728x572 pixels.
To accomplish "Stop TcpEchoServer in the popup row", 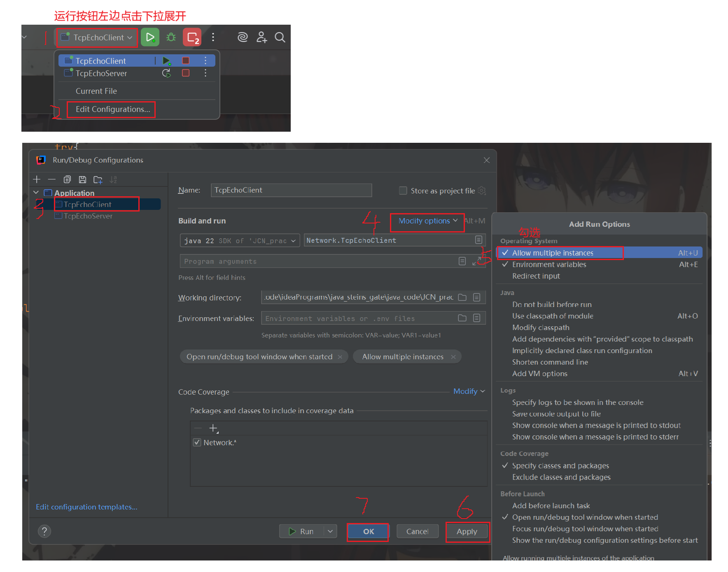I will pos(186,73).
